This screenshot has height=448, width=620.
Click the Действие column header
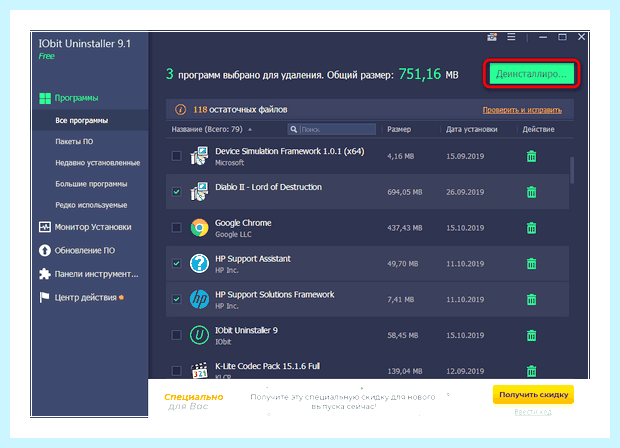(x=538, y=129)
